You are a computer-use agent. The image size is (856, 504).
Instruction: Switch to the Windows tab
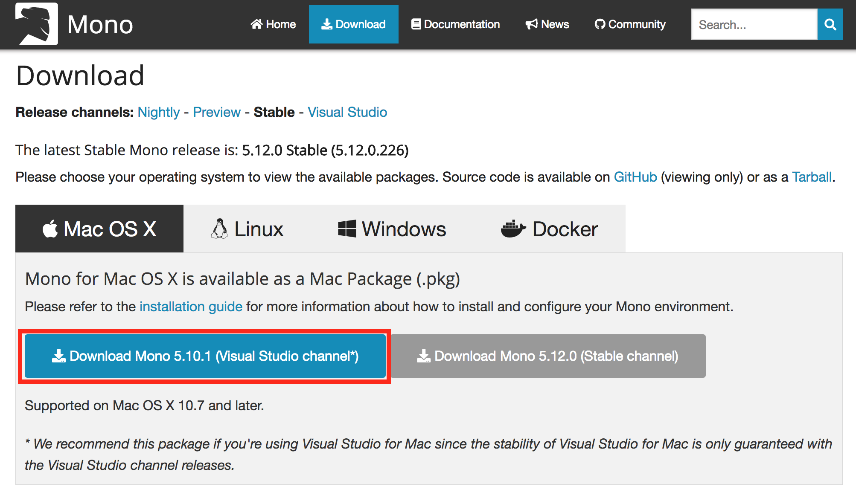392,229
